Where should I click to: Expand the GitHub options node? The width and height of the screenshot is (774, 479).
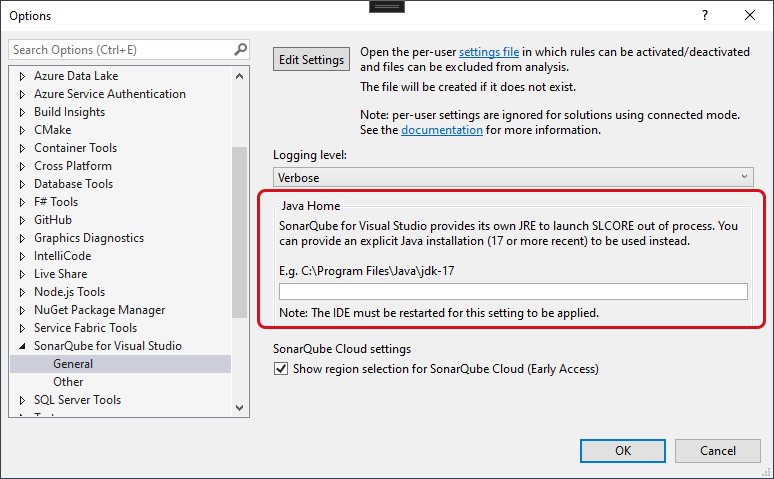coord(22,220)
